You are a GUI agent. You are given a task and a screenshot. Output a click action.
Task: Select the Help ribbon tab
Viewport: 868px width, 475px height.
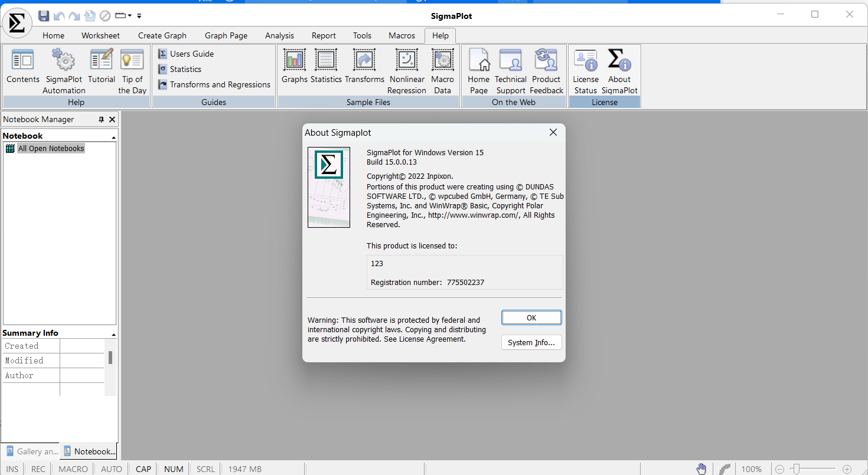[x=440, y=35]
